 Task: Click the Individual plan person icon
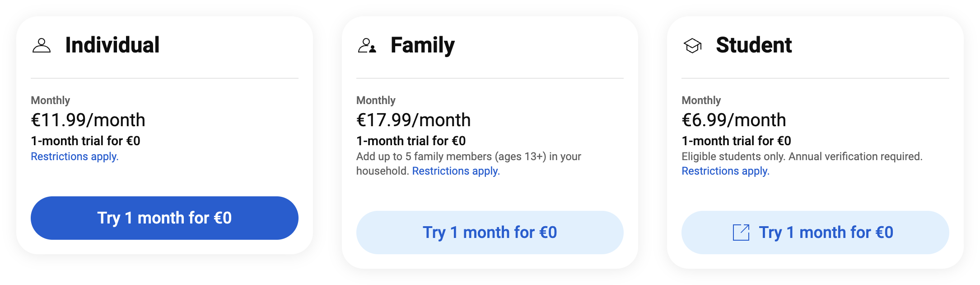click(x=42, y=46)
